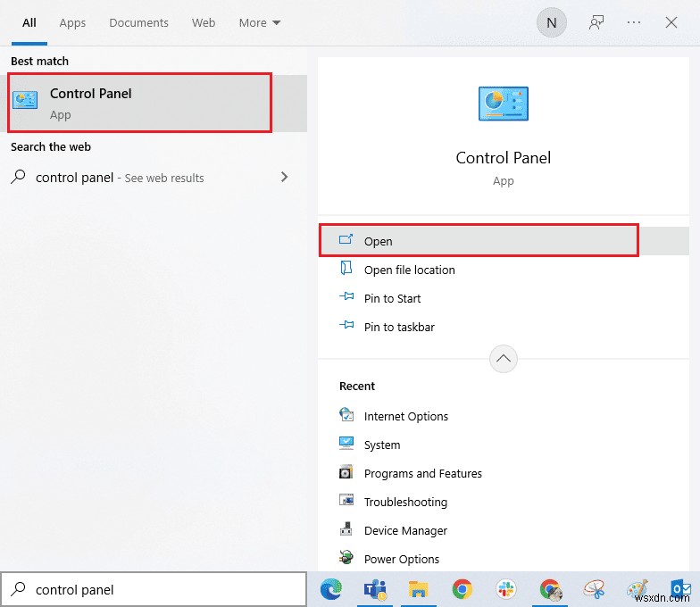Click the Open action icon
This screenshot has height=607, width=700.
tap(346, 239)
